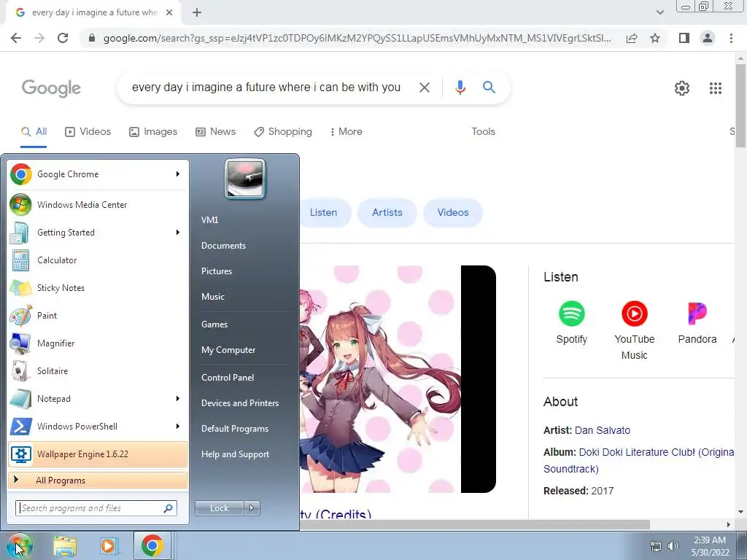
Task: Open Documents in the Start menu
Action: point(223,246)
